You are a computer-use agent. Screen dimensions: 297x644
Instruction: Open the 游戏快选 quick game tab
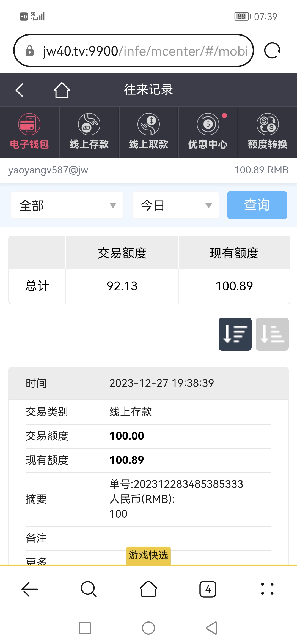coord(148,555)
